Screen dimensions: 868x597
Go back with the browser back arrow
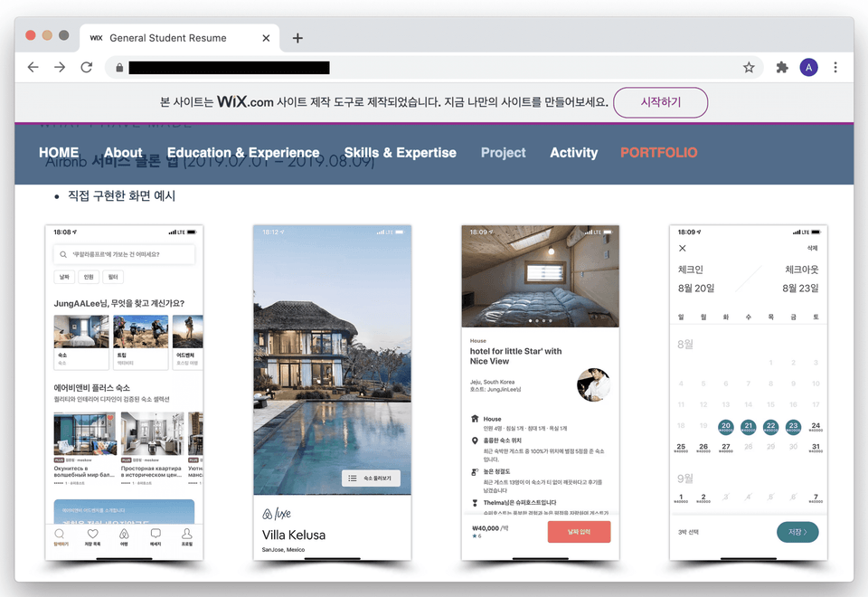(x=33, y=68)
